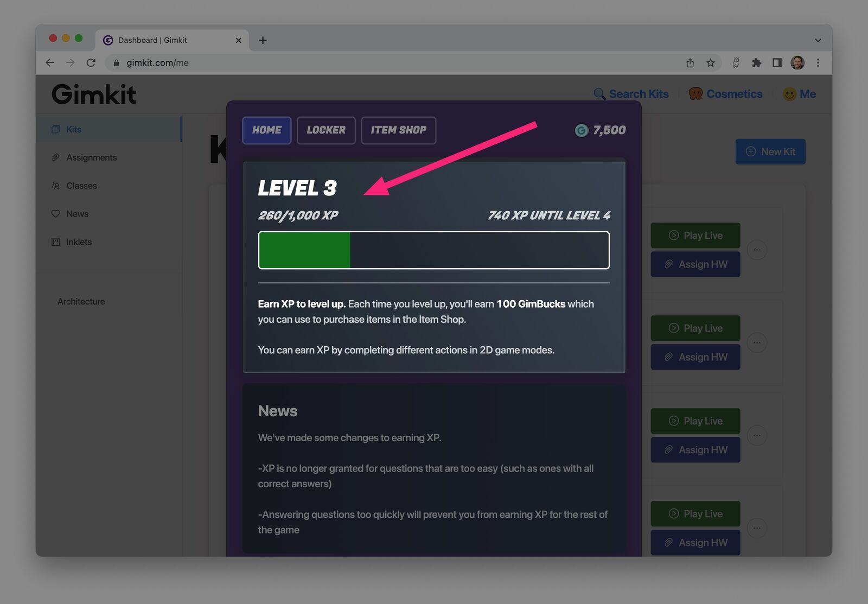Open Classes in the sidebar
The width and height of the screenshot is (868, 604).
[x=108, y=186]
